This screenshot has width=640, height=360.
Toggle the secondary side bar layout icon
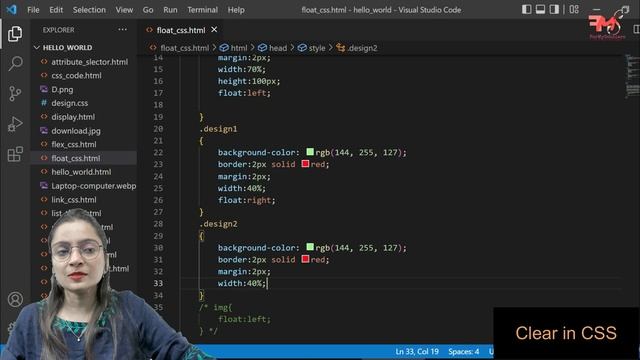pos(554,9)
